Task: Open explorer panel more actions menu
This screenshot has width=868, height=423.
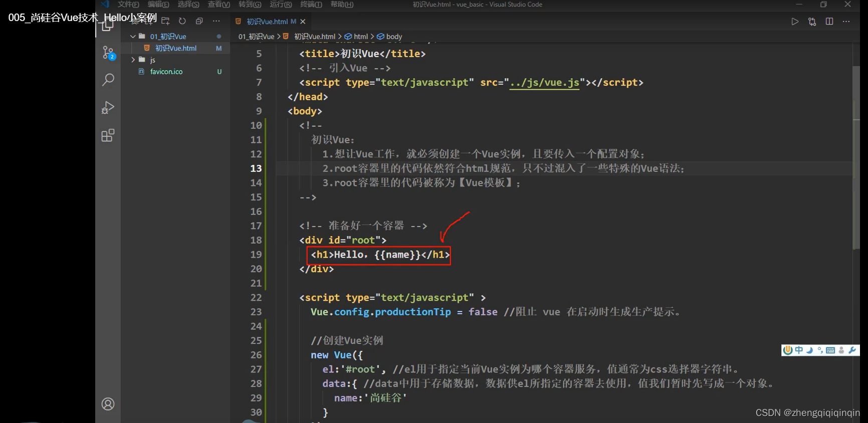Action: point(216,21)
